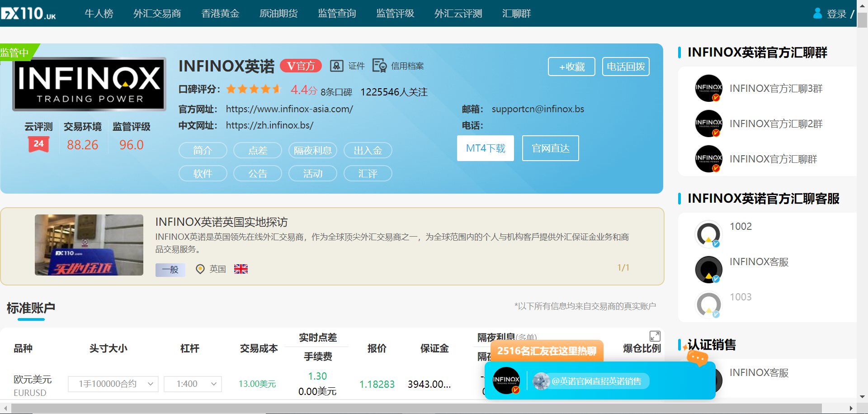Click the horizontal scrollbar right arrow
Image resolution: width=868 pixels, height=414 pixels.
(851, 408)
